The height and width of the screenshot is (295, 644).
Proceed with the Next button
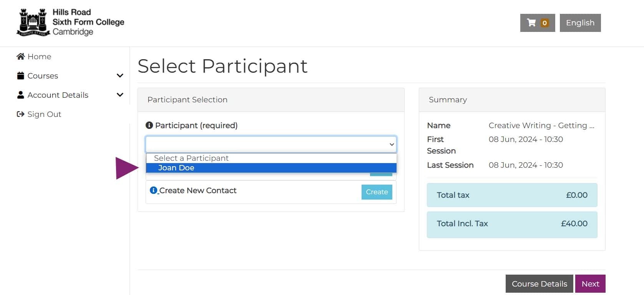tap(590, 284)
